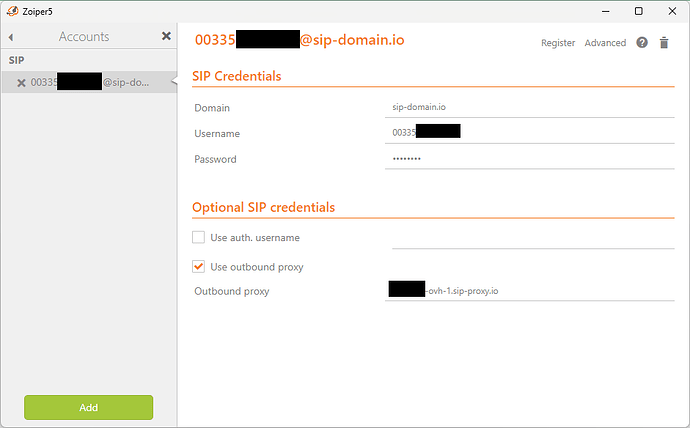Delete the account with the trash icon
690x428 pixels.
(x=664, y=43)
